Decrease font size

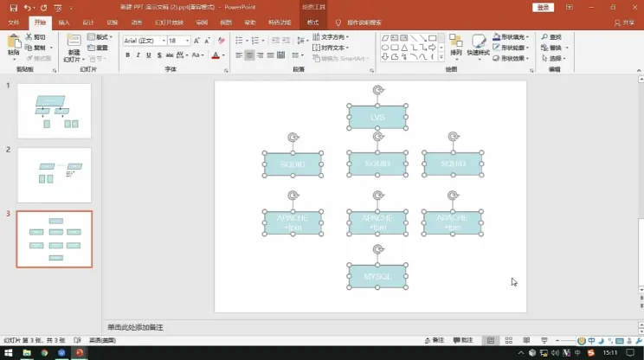207,40
